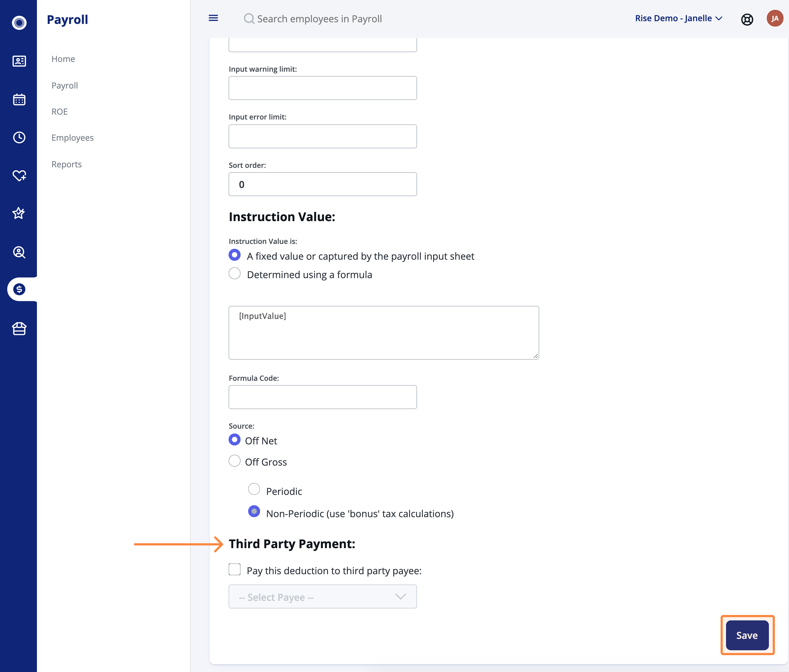Click the Input warning limit field

[x=323, y=88]
